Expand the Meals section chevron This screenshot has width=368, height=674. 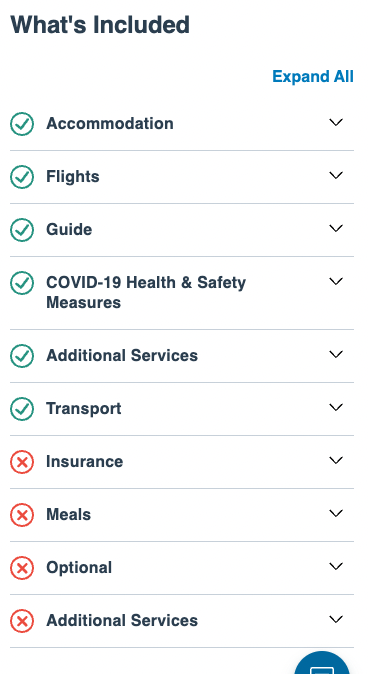[336, 513]
